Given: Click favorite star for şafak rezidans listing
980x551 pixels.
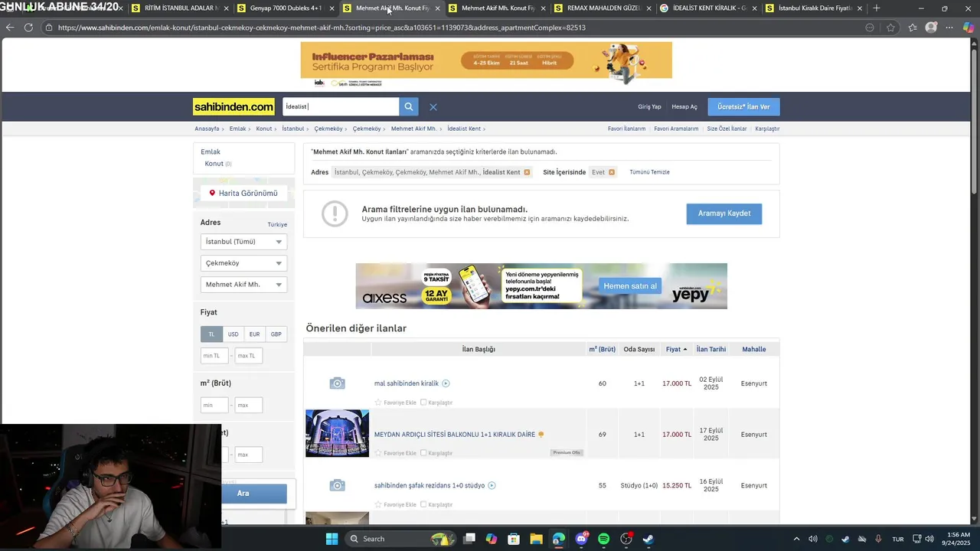Looking at the screenshot, I should click(378, 504).
